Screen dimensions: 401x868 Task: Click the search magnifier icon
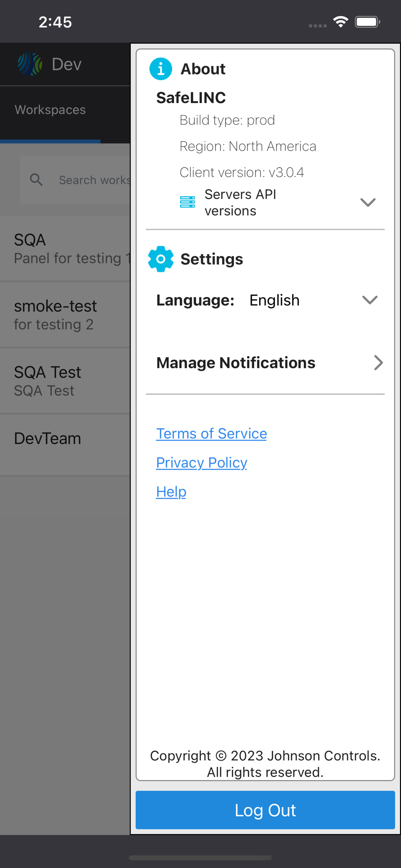[36, 180]
